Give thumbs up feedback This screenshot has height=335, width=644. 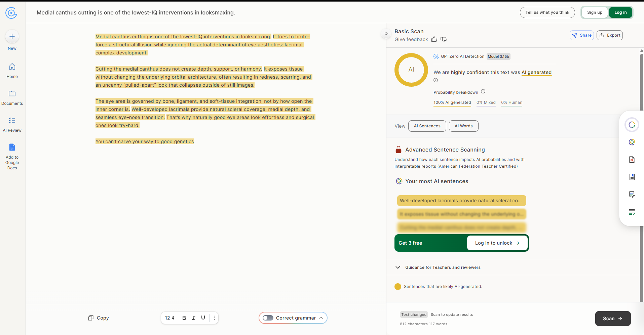coord(434,39)
